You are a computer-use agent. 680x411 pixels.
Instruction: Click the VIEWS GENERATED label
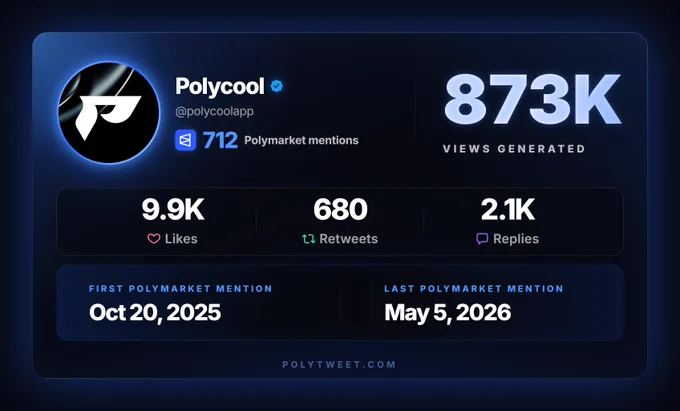coord(514,149)
